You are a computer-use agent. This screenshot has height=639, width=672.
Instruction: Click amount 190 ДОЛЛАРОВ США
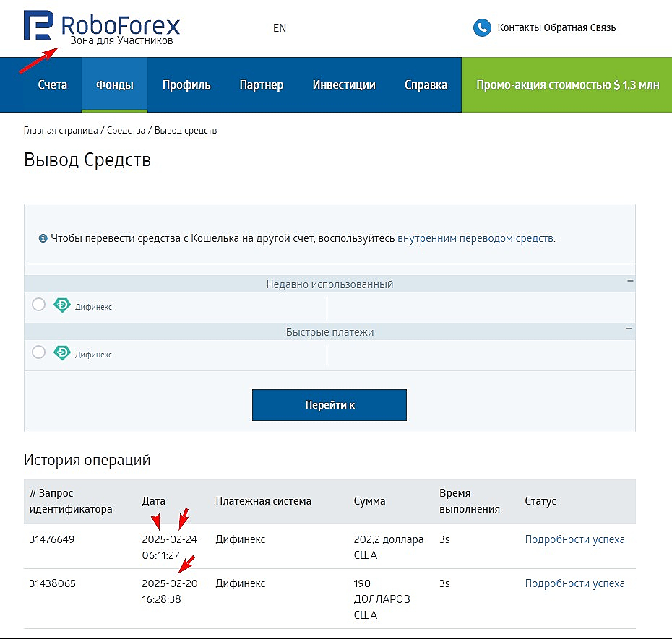pos(382,599)
